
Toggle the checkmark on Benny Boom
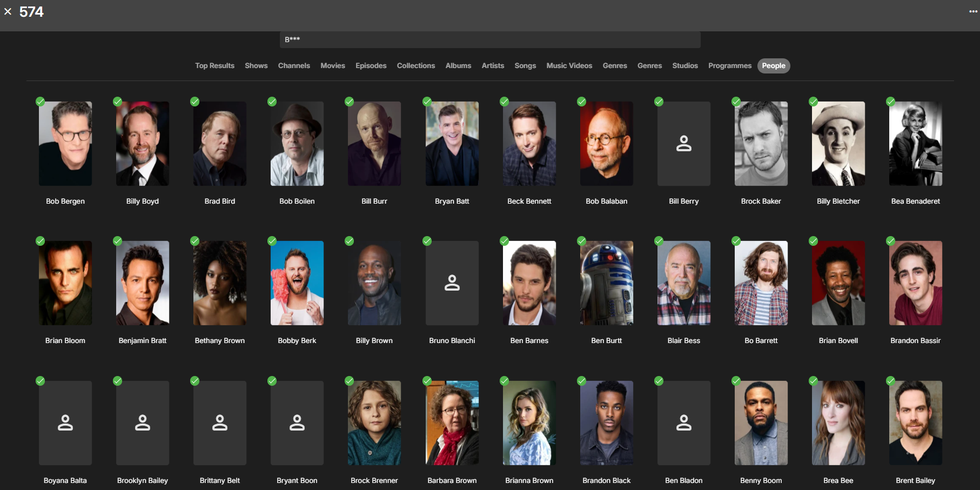pyautogui.click(x=736, y=381)
